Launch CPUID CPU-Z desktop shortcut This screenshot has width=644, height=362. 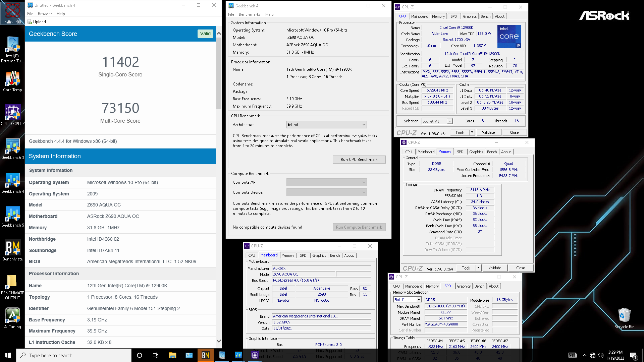[x=12, y=115]
